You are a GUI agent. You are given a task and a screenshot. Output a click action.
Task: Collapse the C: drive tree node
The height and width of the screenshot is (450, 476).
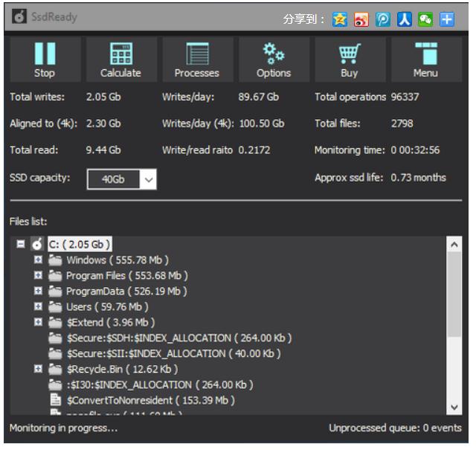[x=21, y=244]
